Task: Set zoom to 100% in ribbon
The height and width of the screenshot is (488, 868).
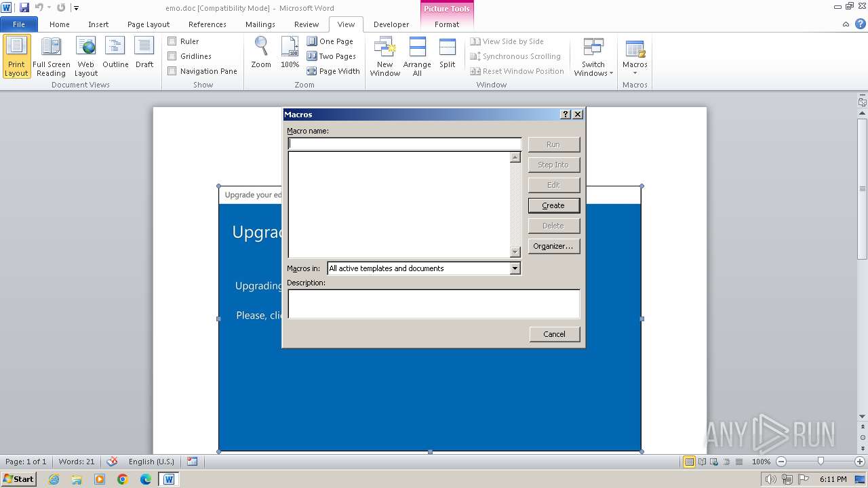Action: tap(290, 53)
